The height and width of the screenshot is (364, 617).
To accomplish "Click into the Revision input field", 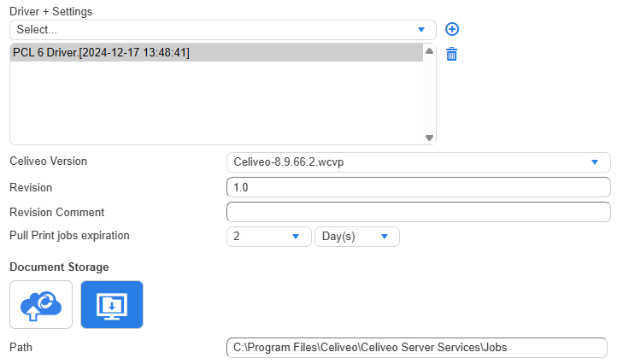I will (x=418, y=187).
